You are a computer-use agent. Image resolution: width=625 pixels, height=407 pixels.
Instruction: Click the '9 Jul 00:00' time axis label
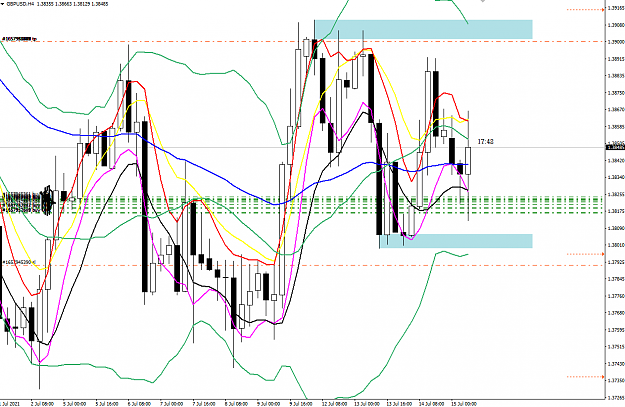point(268,403)
